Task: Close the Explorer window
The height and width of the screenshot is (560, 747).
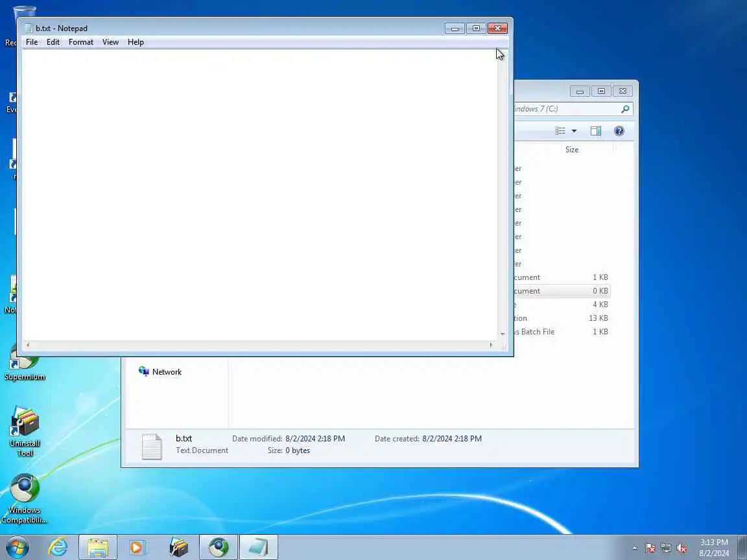Action: point(622,91)
